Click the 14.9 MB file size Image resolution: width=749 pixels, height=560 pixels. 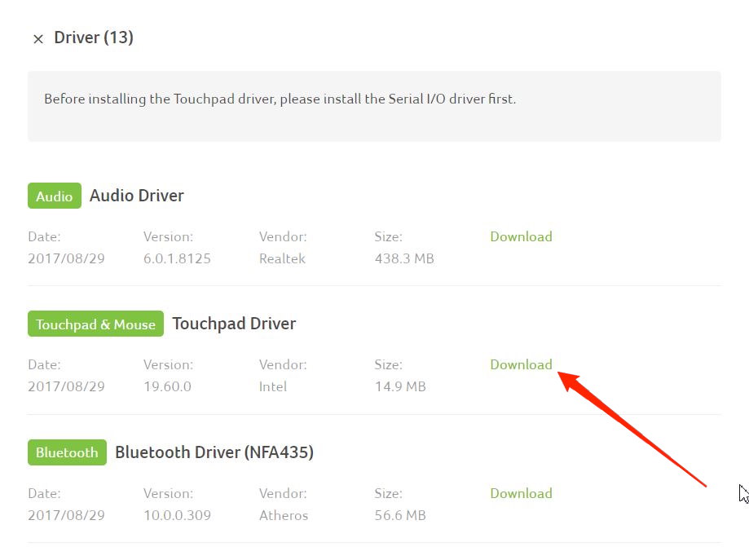400,386
